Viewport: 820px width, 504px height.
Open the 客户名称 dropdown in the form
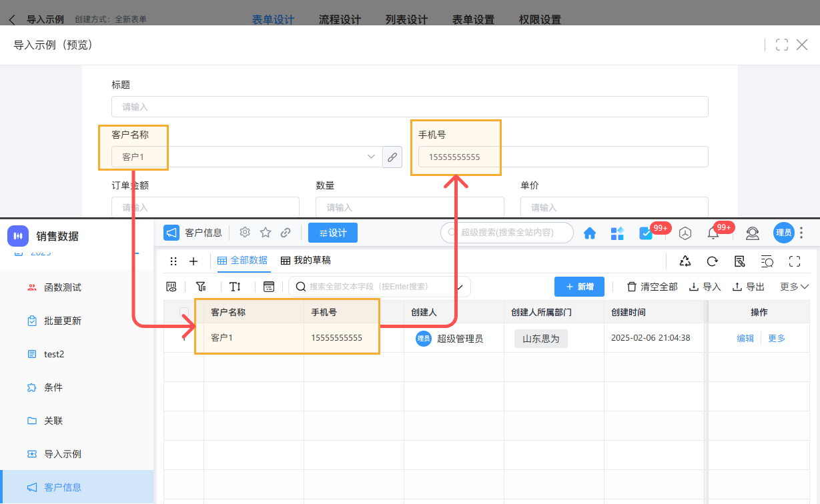[371, 157]
